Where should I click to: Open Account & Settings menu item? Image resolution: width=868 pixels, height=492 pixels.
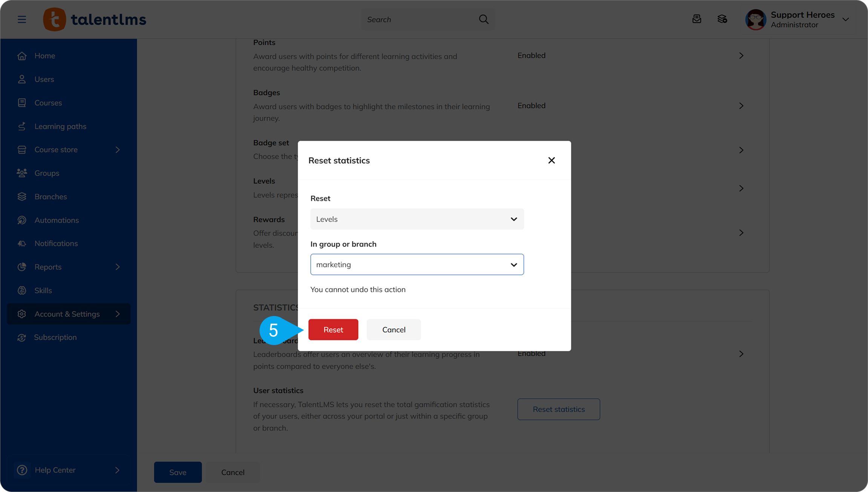pyautogui.click(x=67, y=314)
